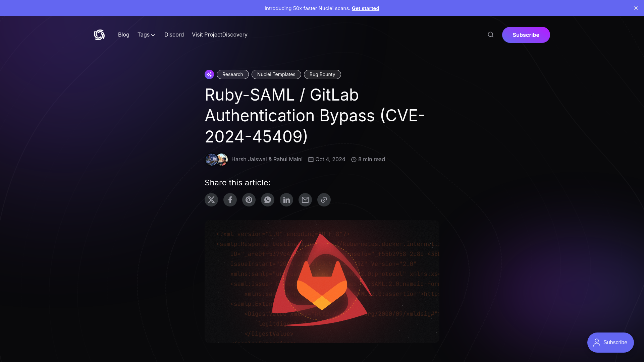Select the Bug Bounty tag filter
This screenshot has width=644, height=362.
point(322,74)
